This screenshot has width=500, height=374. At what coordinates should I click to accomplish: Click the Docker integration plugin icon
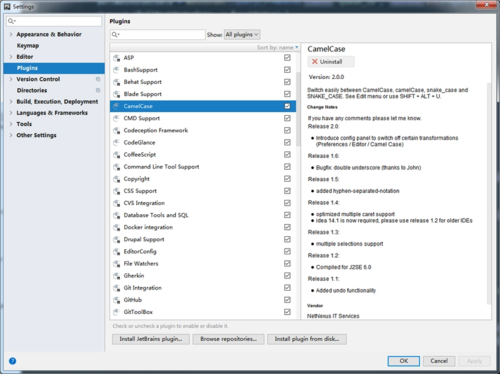pyautogui.click(x=116, y=227)
